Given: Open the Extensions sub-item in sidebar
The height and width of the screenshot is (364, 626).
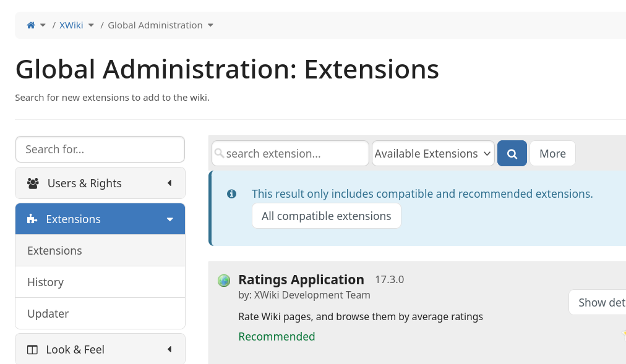Looking at the screenshot, I should point(100,250).
